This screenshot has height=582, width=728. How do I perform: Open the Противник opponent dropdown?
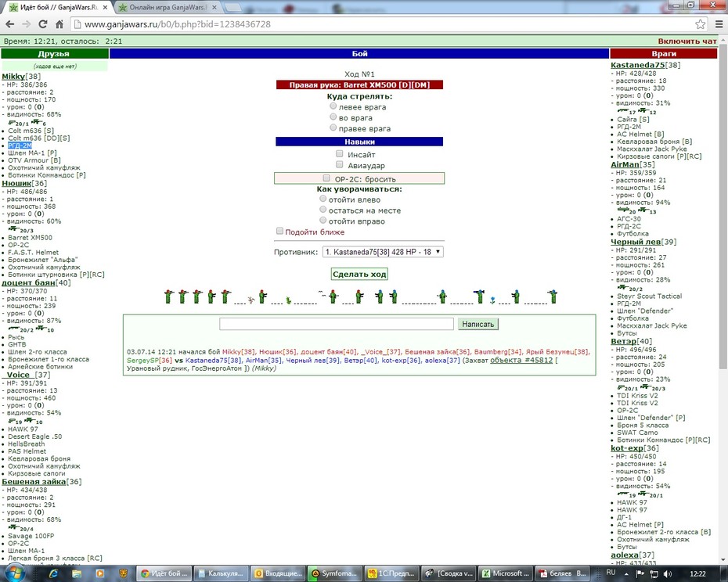[x=383, y=252]
